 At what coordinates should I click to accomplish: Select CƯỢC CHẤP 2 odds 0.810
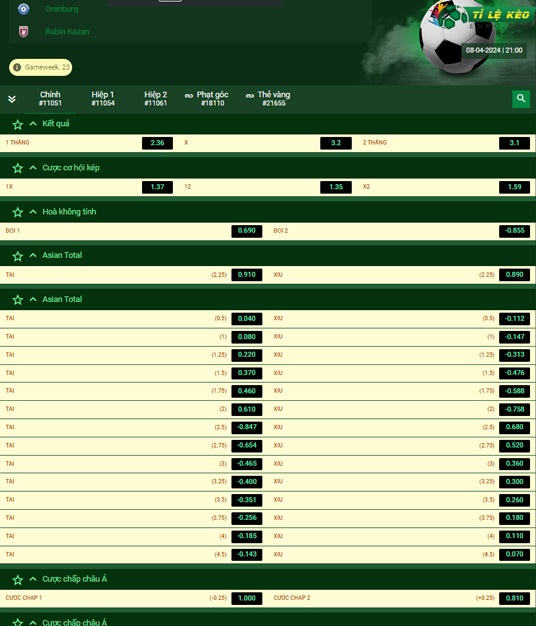[x=514, y=598]
